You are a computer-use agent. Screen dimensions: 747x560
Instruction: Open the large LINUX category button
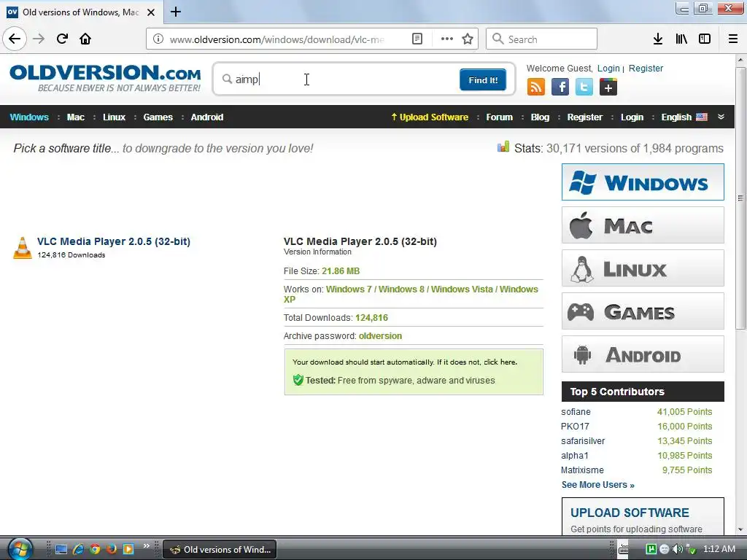click(643, 268)
